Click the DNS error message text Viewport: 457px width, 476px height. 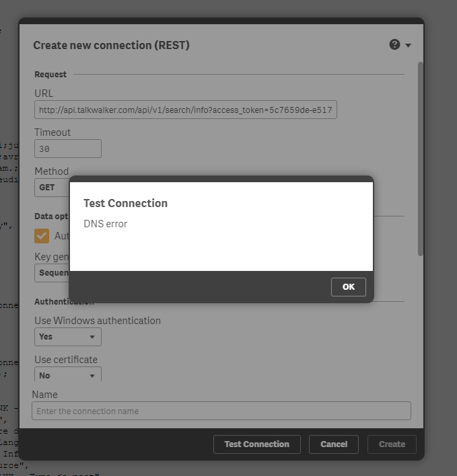pyautogui.click(x=106, y=224)
